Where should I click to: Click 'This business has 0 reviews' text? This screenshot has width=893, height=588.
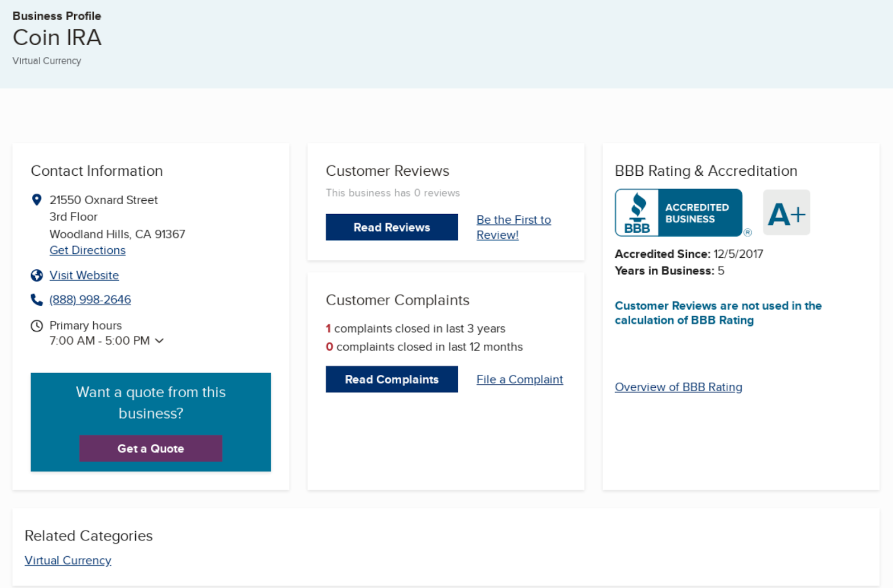pyautogui.click(x=393, y=193)
